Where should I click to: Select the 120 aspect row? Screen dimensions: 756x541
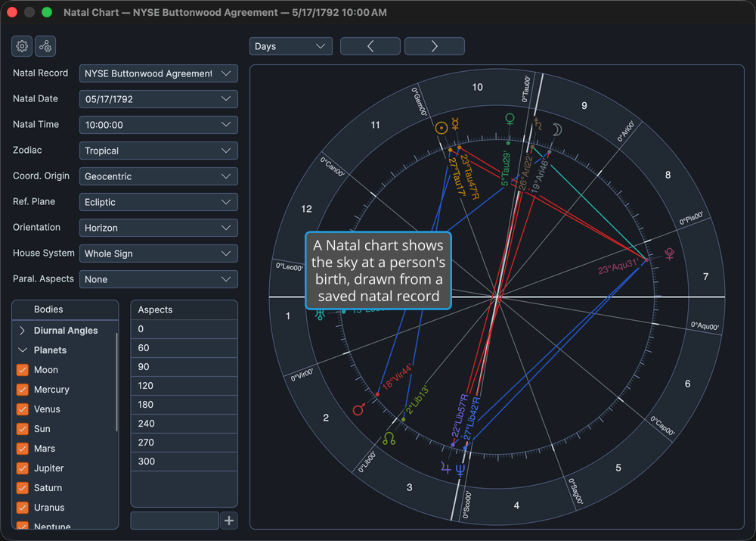click(184, 386)
